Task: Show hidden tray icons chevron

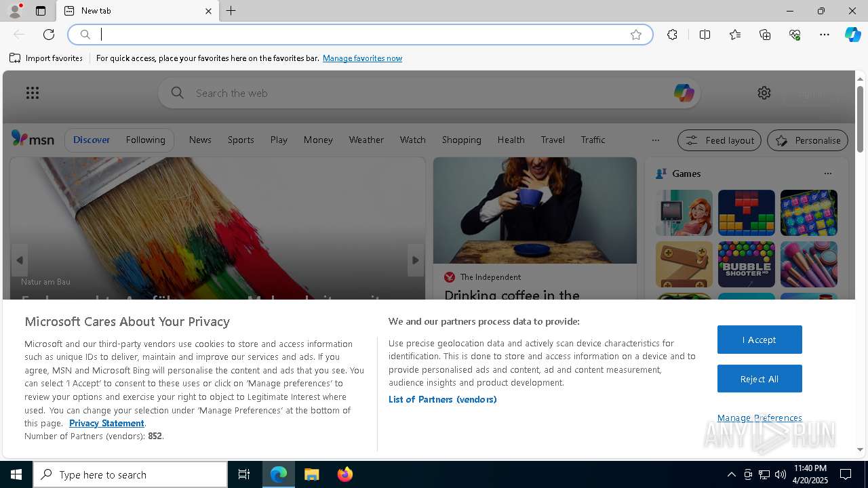Action: 731,474
